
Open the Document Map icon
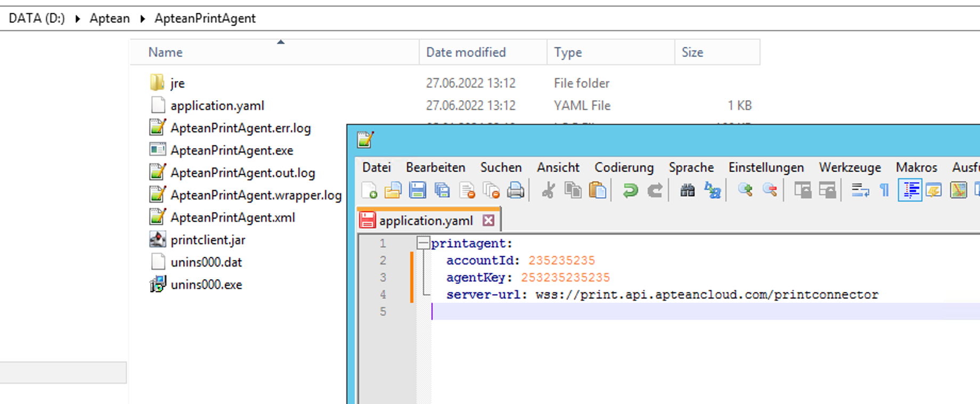coord(958,190)
